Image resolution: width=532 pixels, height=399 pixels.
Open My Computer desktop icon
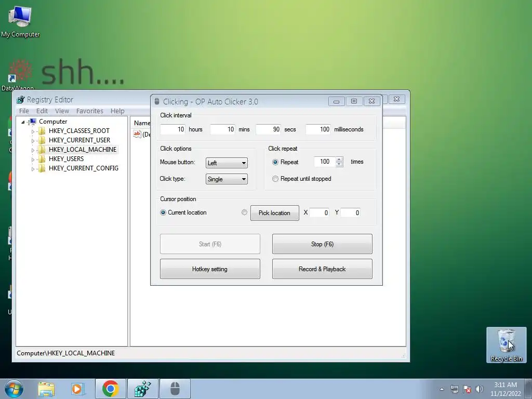coord(20,21)
